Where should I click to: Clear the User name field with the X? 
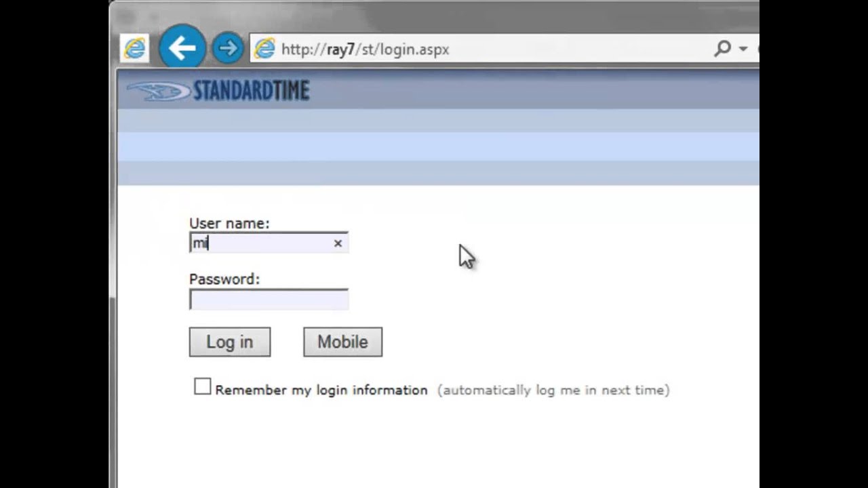pos(338,243)
